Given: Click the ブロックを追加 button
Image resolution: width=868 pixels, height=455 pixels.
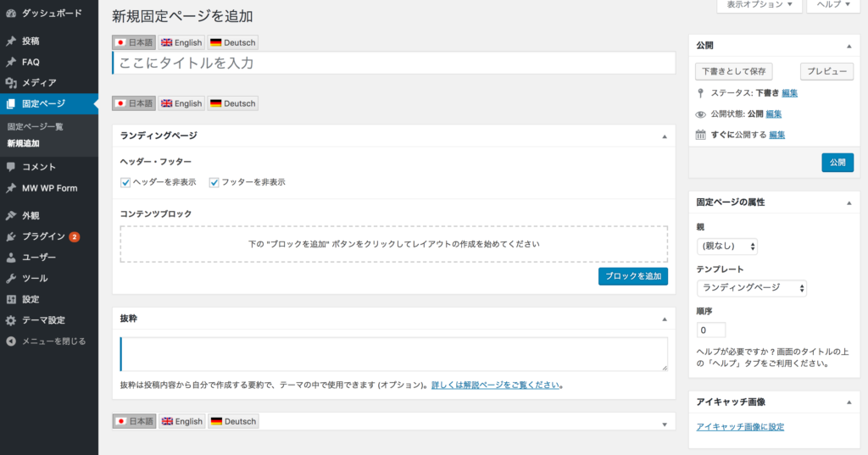Looking at the screenshot, I should coord(632,276).
